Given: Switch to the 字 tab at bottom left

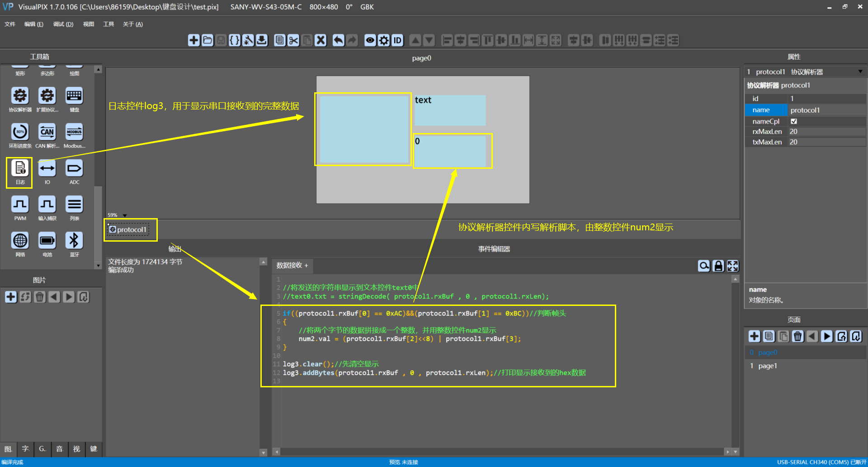Looking at the screenshot, I should coord(25,449).
